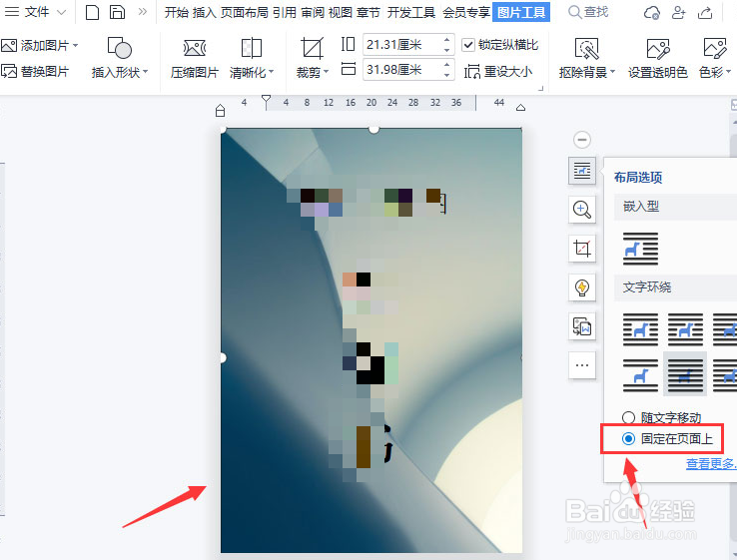This screenshot has width=737, height=560.
Task: Click the 替换图片 button
Action: point(35,72)
